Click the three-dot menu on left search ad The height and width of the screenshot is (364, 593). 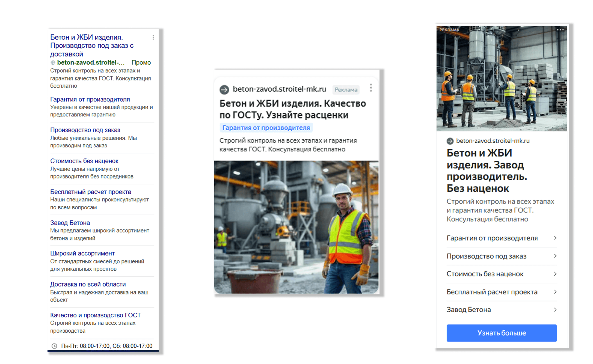click(153, 37)
